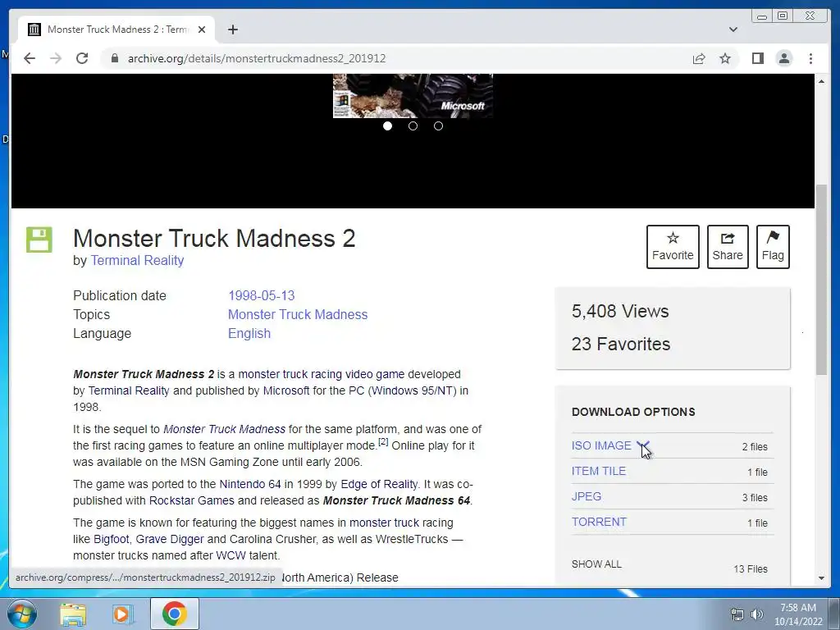Open the Rockstar Games link
The image size is (840, 630).
coord(192,500)
